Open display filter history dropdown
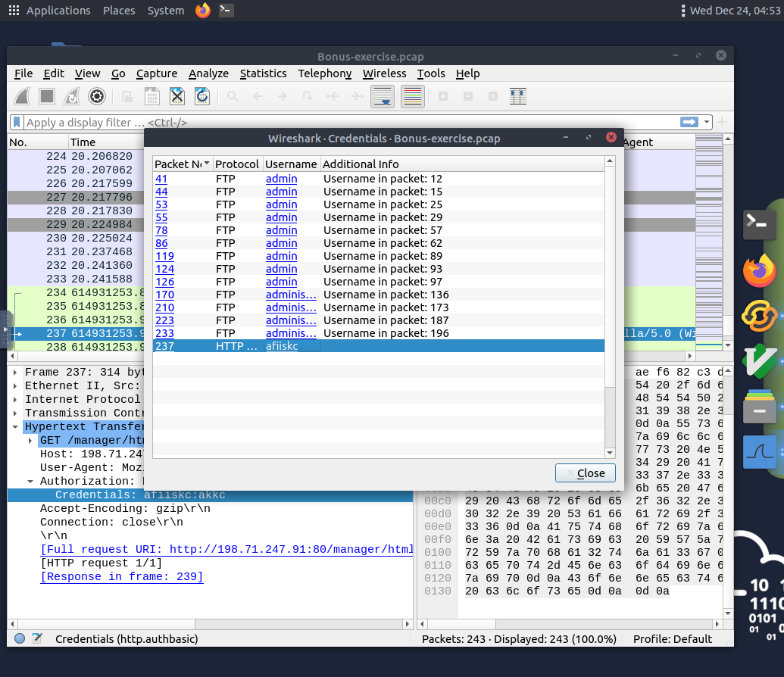This screenshot has width=784, height=677. coord(706,122)
